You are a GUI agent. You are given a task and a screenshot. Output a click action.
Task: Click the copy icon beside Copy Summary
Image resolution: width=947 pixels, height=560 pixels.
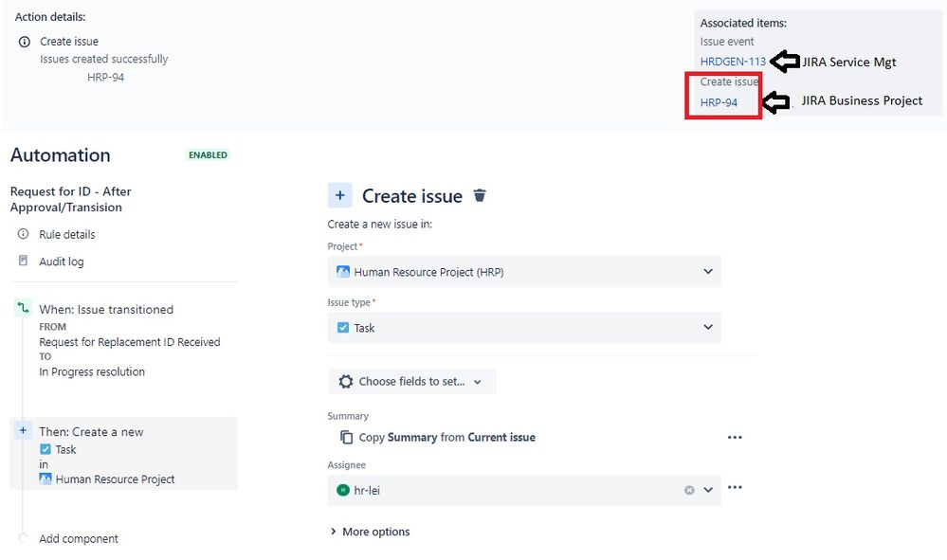pos(346,437)
